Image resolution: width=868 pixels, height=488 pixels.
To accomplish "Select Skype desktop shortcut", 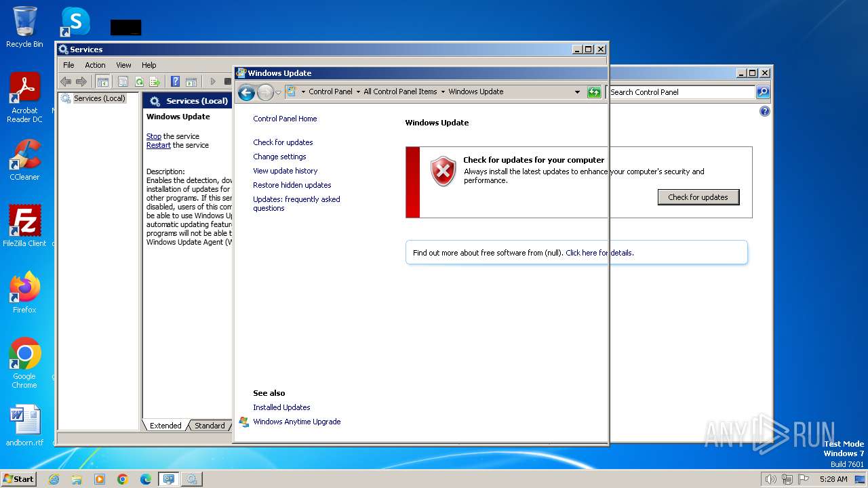I will [75, 22].
